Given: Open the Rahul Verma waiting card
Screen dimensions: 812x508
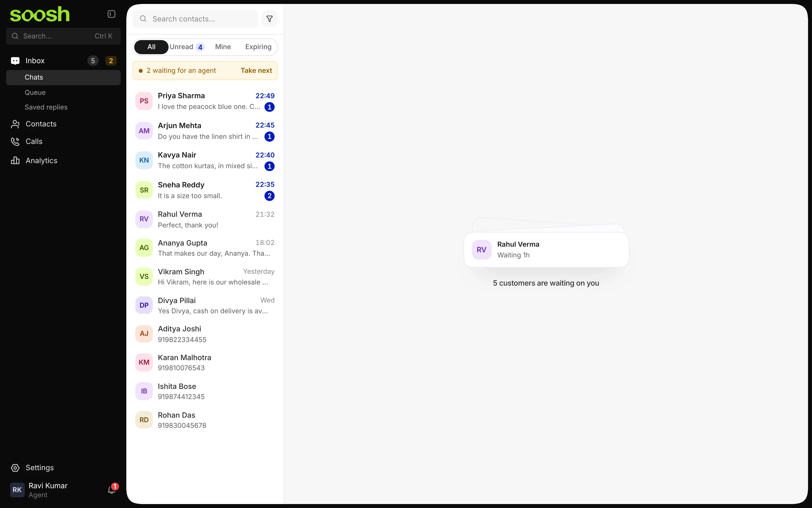Looking at the screenshot, I should pyautogui.click(x=546, y=250).
